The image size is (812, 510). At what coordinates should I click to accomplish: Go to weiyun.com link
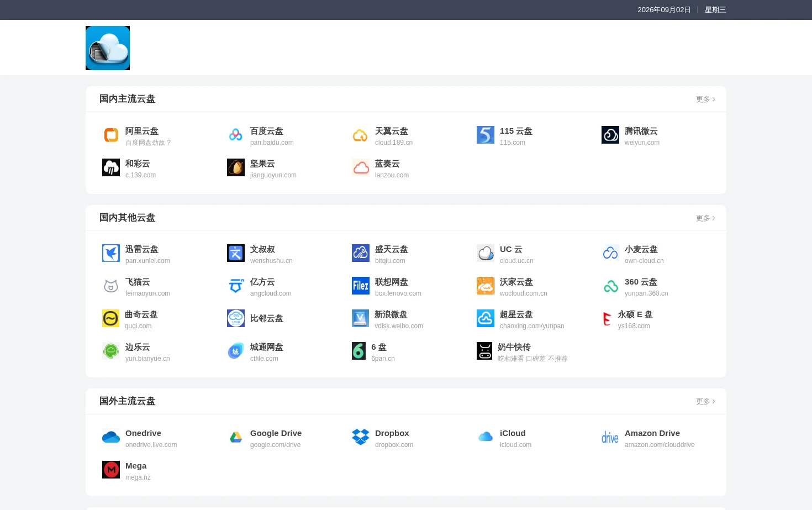642,143
